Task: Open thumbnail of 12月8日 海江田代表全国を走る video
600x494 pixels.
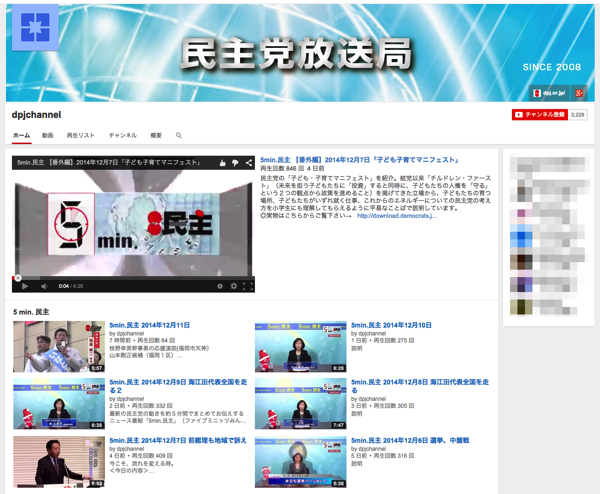Action: (301, 404)
